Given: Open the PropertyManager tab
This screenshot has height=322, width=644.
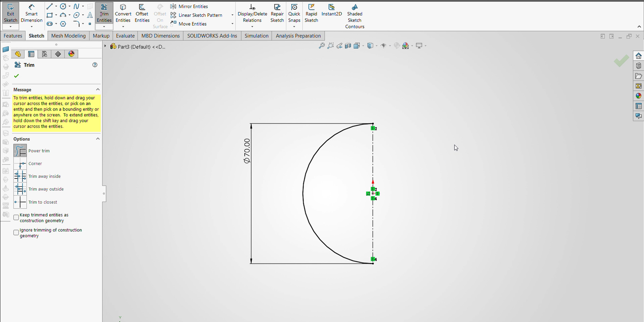Looking at the screenshot, I should [31, 54].
